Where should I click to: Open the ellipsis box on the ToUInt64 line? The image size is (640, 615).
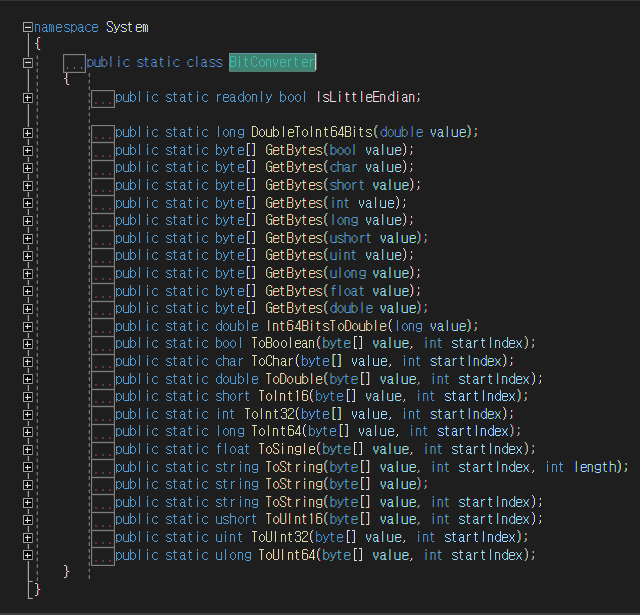[x=103, y=556]
